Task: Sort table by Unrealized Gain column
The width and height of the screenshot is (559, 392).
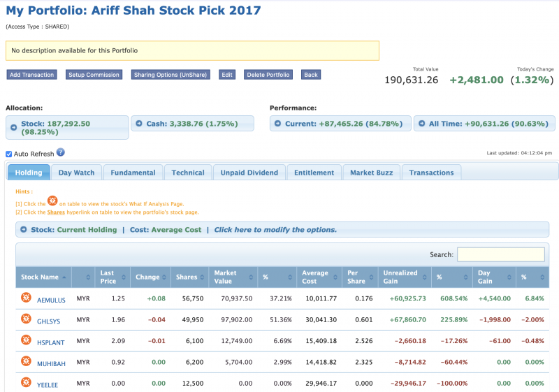Action: tap(404, 277)
